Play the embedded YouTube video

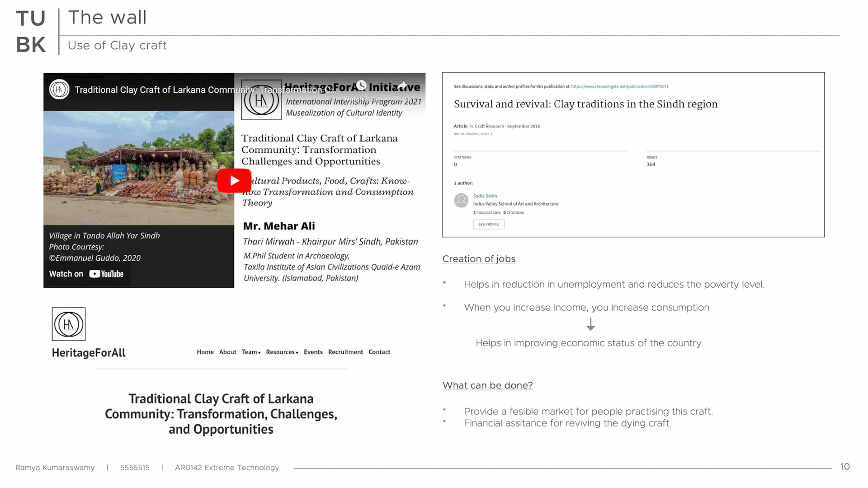tap(234, 181)
